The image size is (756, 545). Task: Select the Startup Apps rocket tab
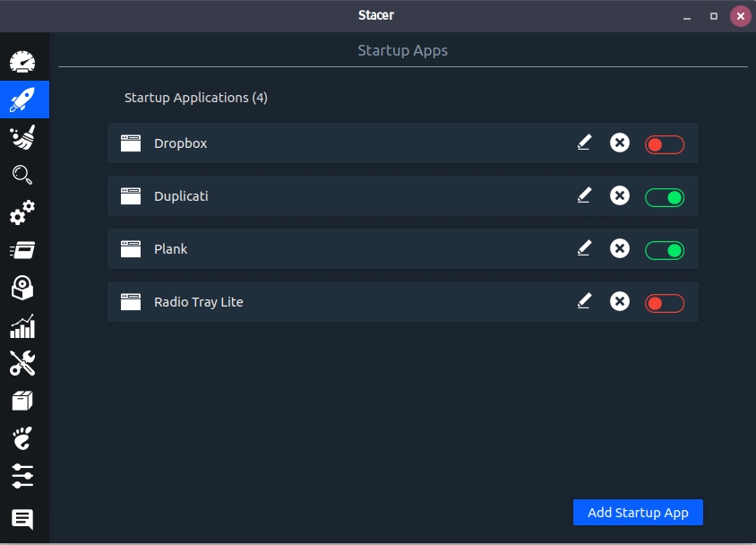click(23, 99)
